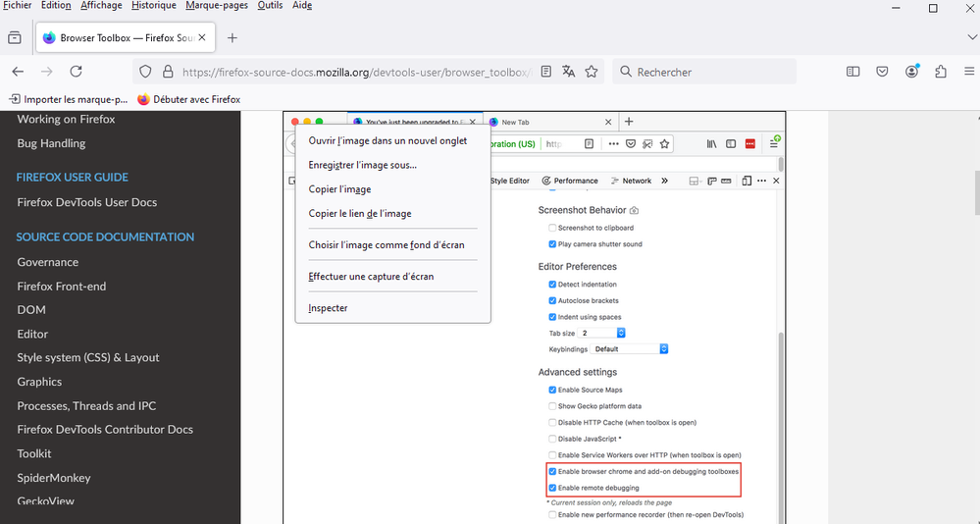Click Autoclose brackets checkbox in doc image
This screenshot has height=524, width=980.
552,300
